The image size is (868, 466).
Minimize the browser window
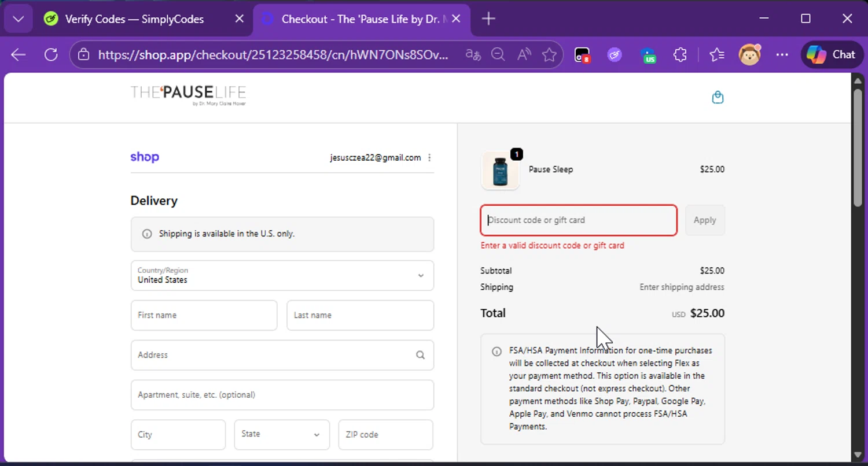tap(764, 19)
